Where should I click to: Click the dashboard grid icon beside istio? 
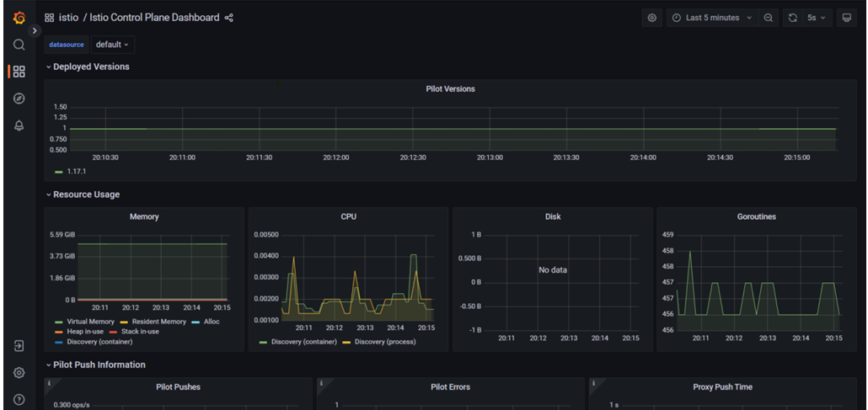click(x=49, y=18)
